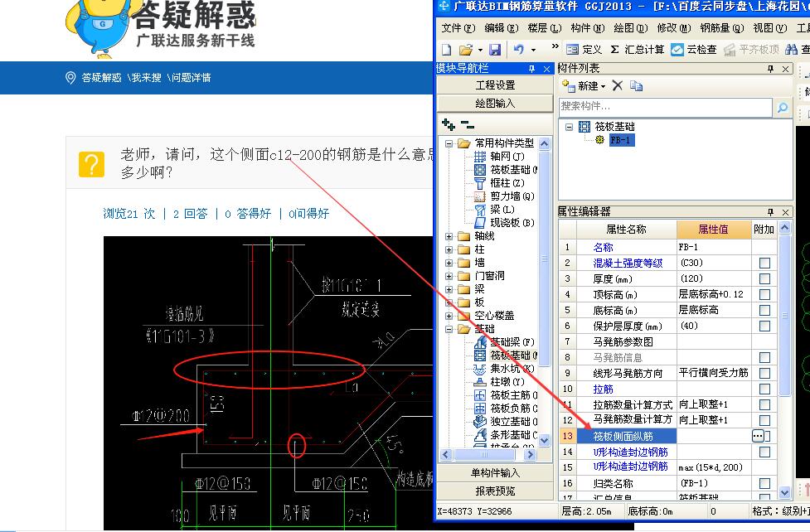This screenshot has height=532, width=810.
Task: Click the New file icon in toolbar
Action: tap(447, 50)
